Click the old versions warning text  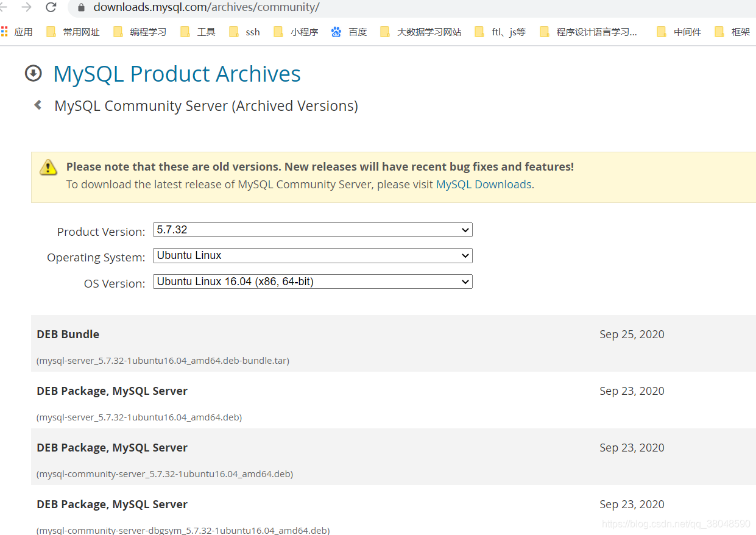(320, 166)
